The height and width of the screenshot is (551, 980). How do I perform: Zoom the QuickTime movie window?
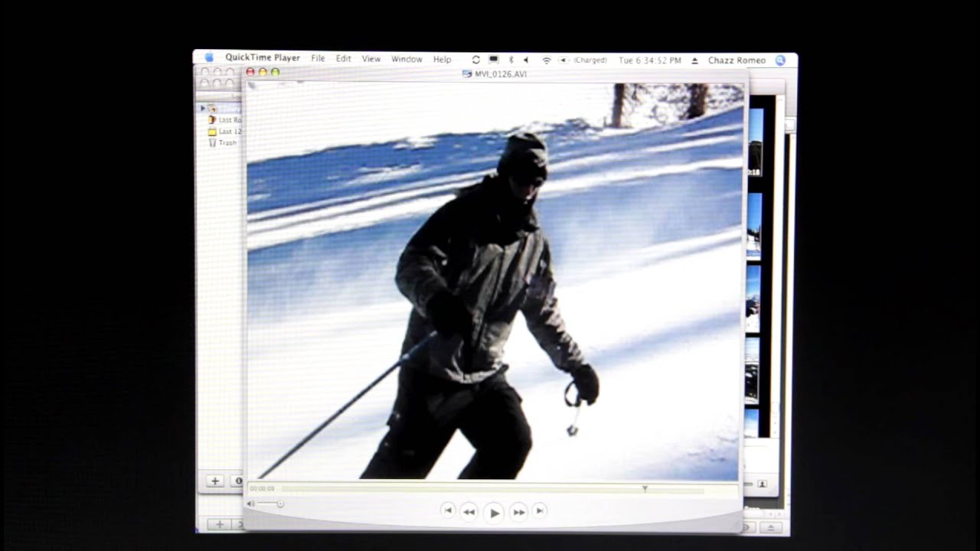pos(275,72)
